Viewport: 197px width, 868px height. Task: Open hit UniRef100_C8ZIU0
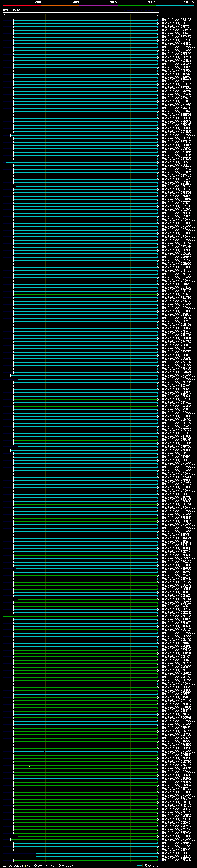[x=177, y=399]
